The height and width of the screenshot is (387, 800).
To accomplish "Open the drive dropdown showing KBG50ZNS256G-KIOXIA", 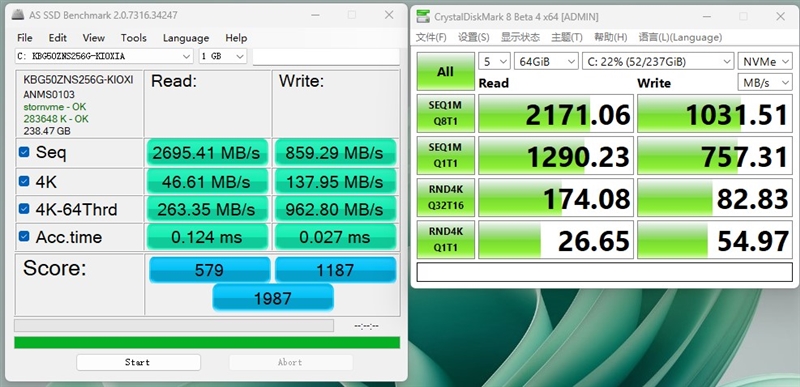I will (x=104, y=57).
